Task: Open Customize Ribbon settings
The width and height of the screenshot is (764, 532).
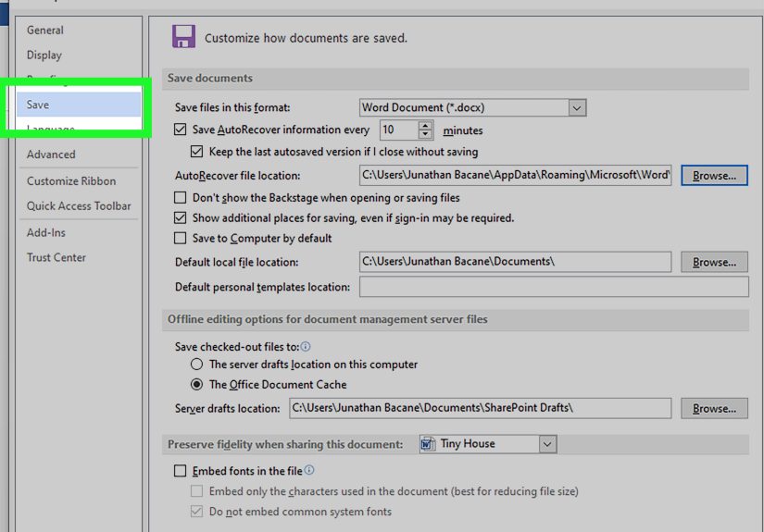Action: (71, 181)
